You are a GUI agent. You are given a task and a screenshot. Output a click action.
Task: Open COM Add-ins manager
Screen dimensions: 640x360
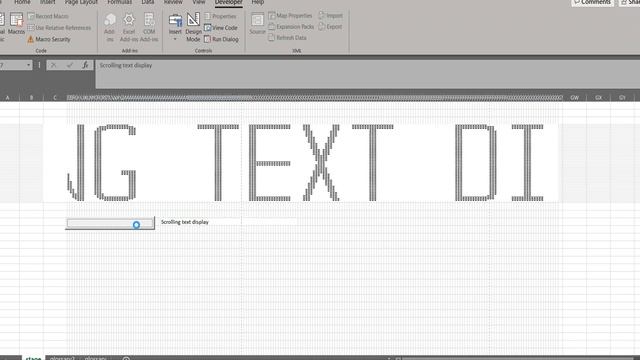pyautogui.click(x=149, y=28)
